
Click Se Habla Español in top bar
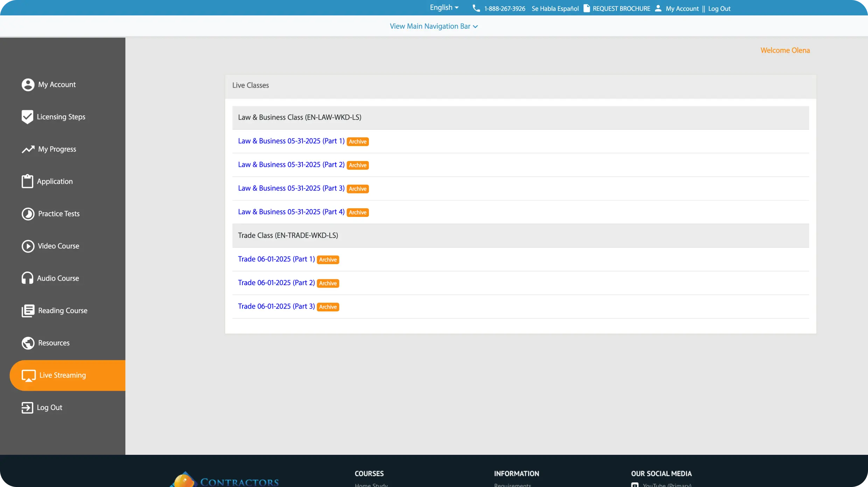click(555, 9)
